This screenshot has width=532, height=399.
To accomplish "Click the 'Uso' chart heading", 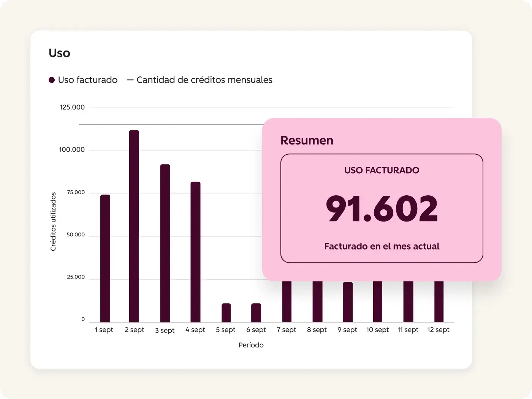I will coord(59,53).
